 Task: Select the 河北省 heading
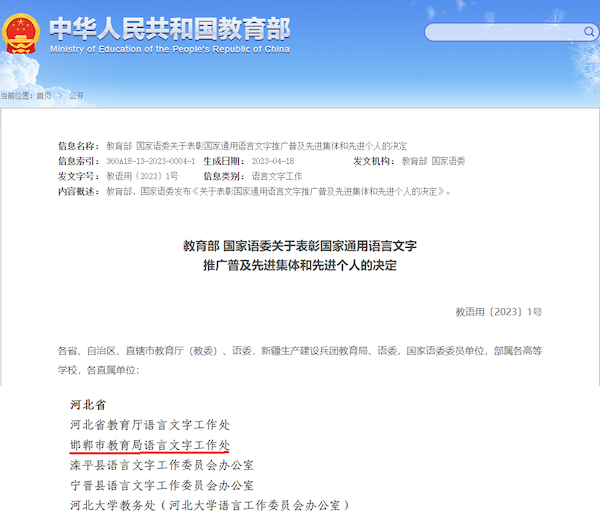click(88, 405)
